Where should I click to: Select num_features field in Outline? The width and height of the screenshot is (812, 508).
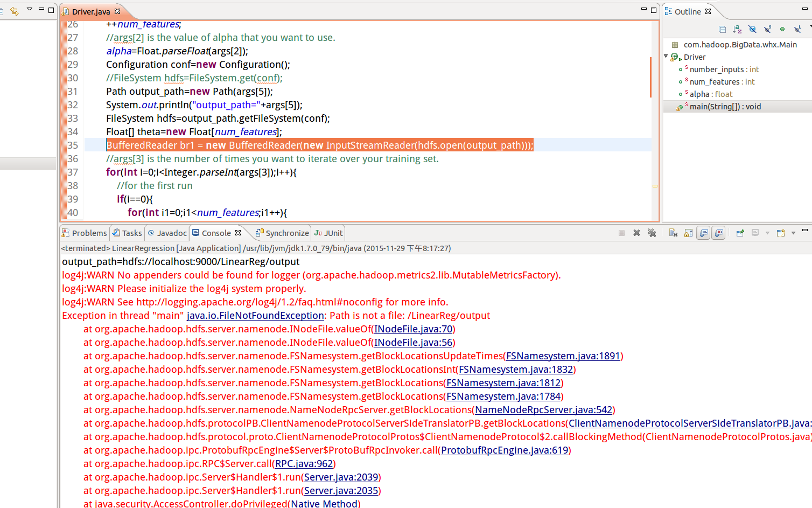pyautogui.click(x=722, y=82)
